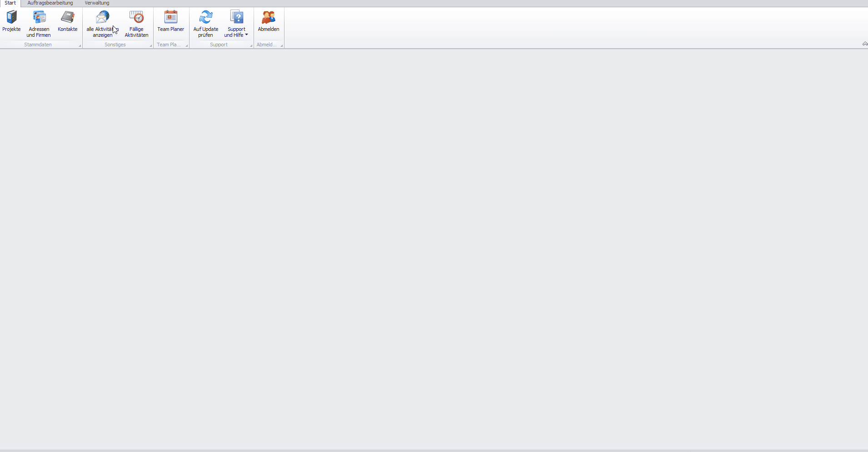
Task: Expand the Support und Hilfe dropdown arrow
Action: 246,35
